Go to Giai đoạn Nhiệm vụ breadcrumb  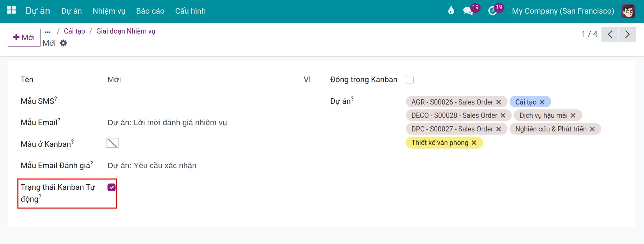point(126,31)
